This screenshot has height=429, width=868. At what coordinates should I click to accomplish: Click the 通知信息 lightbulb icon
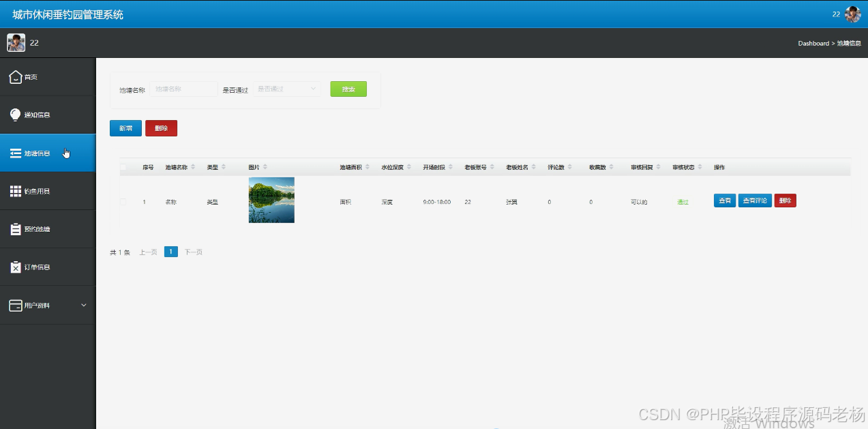[16, 115]
